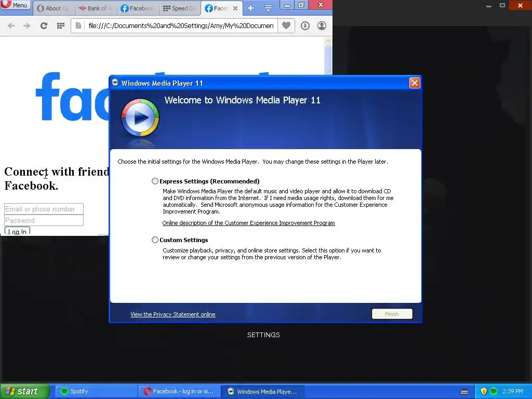Switch to the Bank of America tab
This screenshot has width=532, height=399.
coord(96,8)
